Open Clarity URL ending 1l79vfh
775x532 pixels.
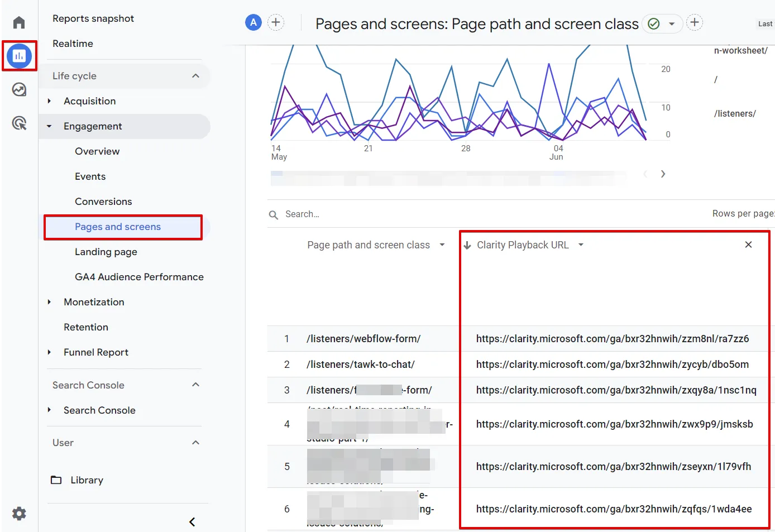pos(614,467)
